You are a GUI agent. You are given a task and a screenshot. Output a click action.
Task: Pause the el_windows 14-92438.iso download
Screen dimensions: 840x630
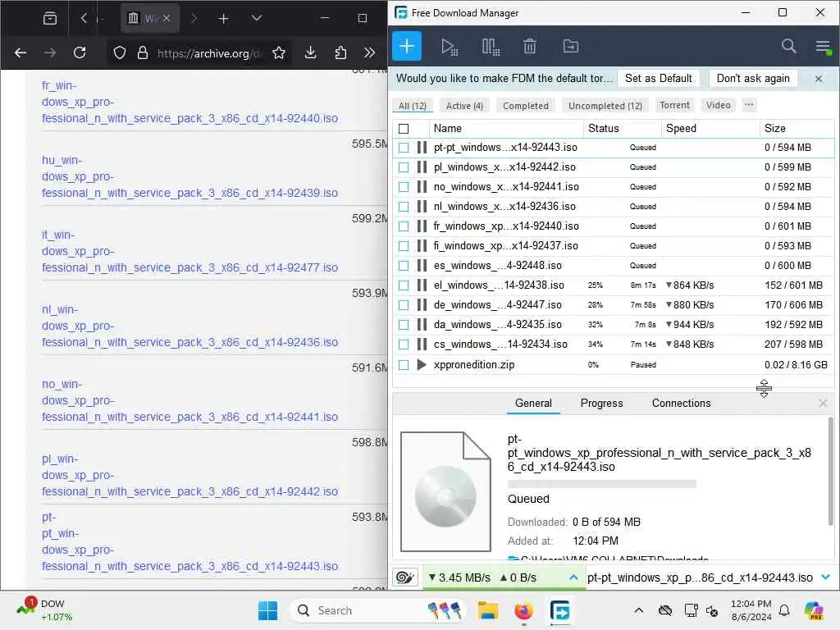[x=422, y=285]
